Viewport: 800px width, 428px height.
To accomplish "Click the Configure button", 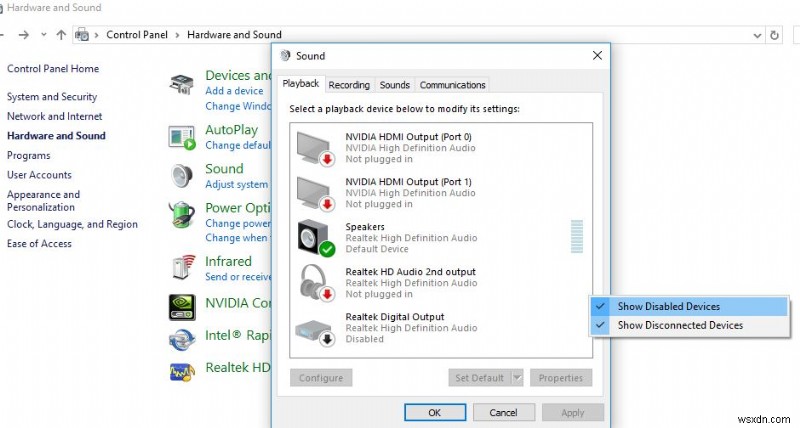I will [321, 378].
